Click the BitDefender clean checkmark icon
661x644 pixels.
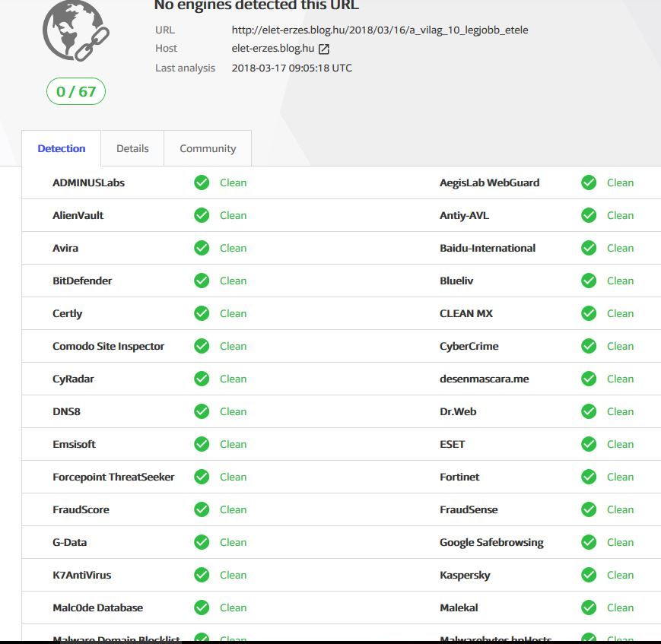202,281
